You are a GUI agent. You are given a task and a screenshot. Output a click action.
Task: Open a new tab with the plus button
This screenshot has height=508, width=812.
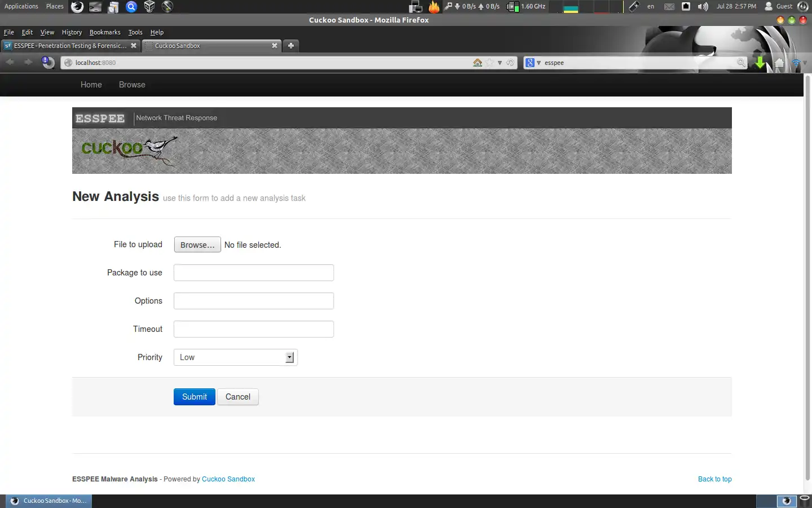click(291, 46)
